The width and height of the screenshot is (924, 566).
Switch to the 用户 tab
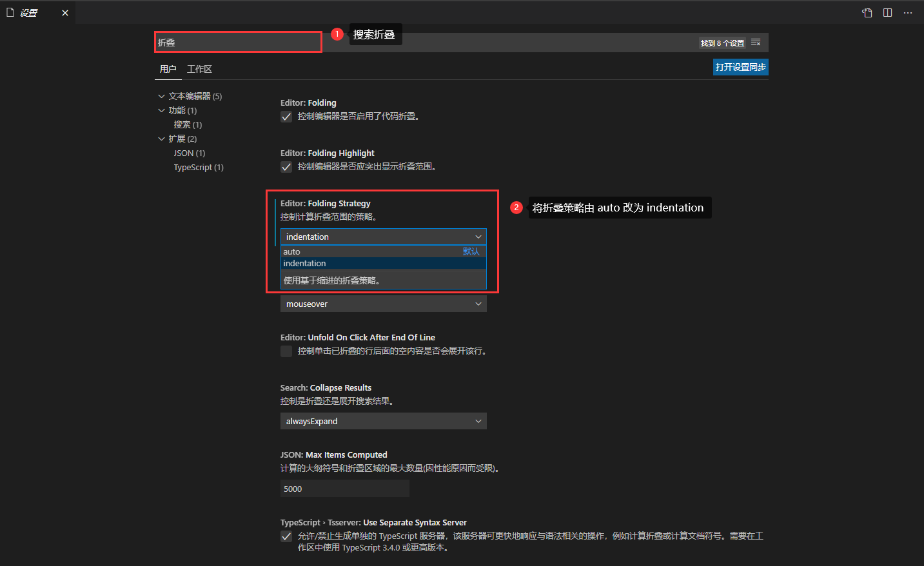(x=168, y=69)
